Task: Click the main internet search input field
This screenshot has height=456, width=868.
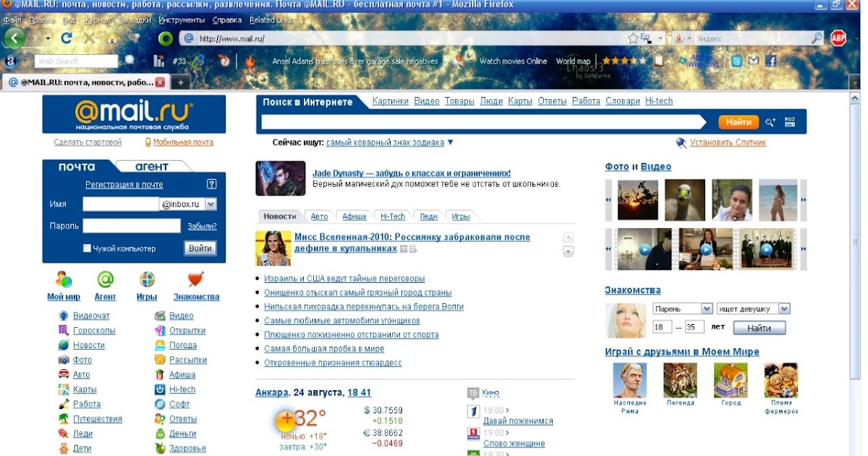Action: click(485, 122)
